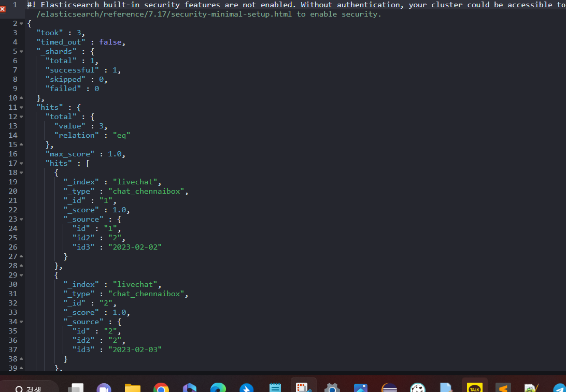The height and width of the screenshot is (392, 566).
Task: Collapse the root object at line 2
Action: coord(21,23)
